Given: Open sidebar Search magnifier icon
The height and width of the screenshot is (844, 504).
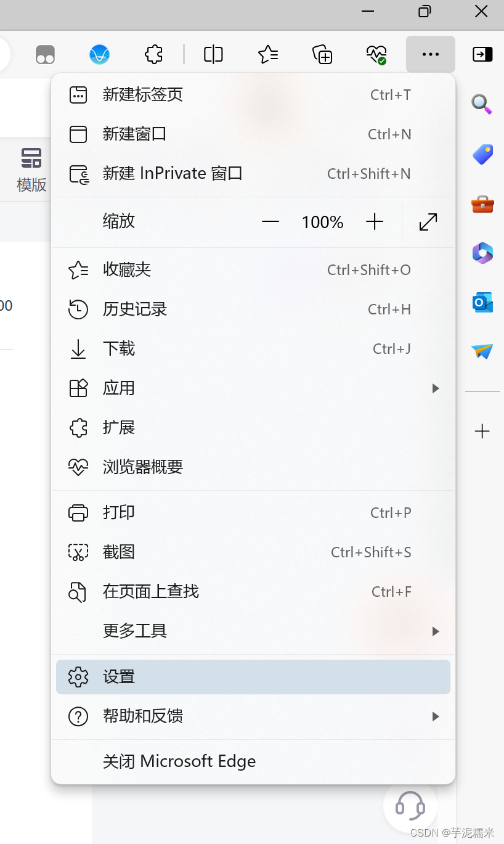Looking at the screenshot, I should click(482, 104).
